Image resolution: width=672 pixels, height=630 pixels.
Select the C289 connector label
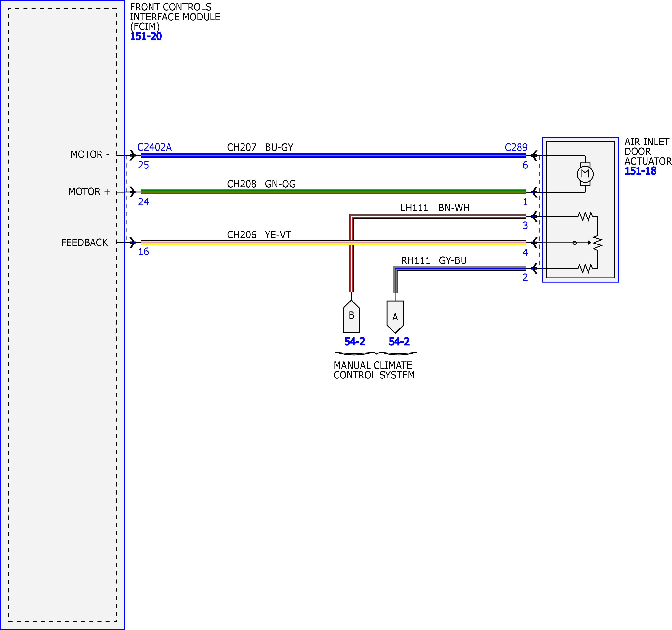pos(516,147)
